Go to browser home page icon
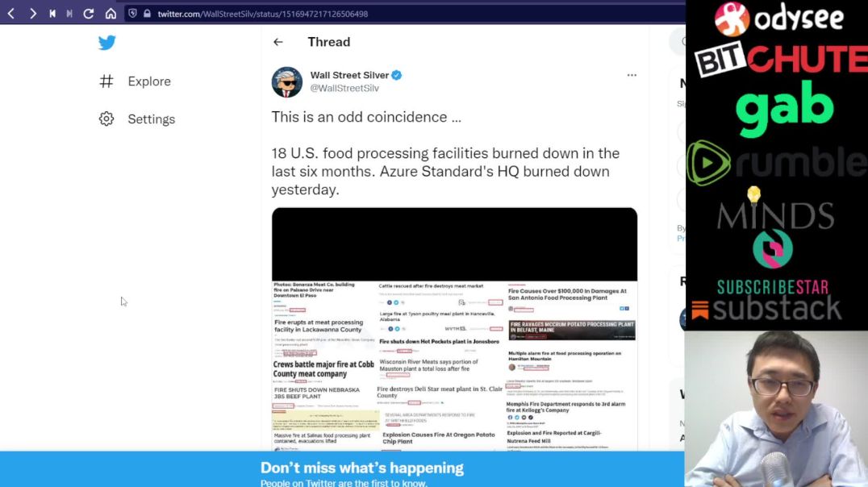The width and height of the screenshot is (868, 487). coord(111,13)
